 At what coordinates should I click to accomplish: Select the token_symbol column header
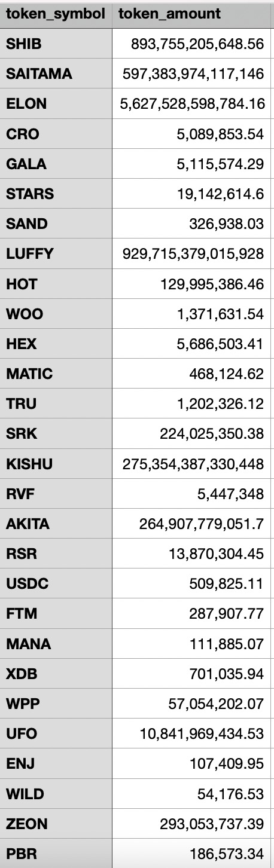coord(56,14)
